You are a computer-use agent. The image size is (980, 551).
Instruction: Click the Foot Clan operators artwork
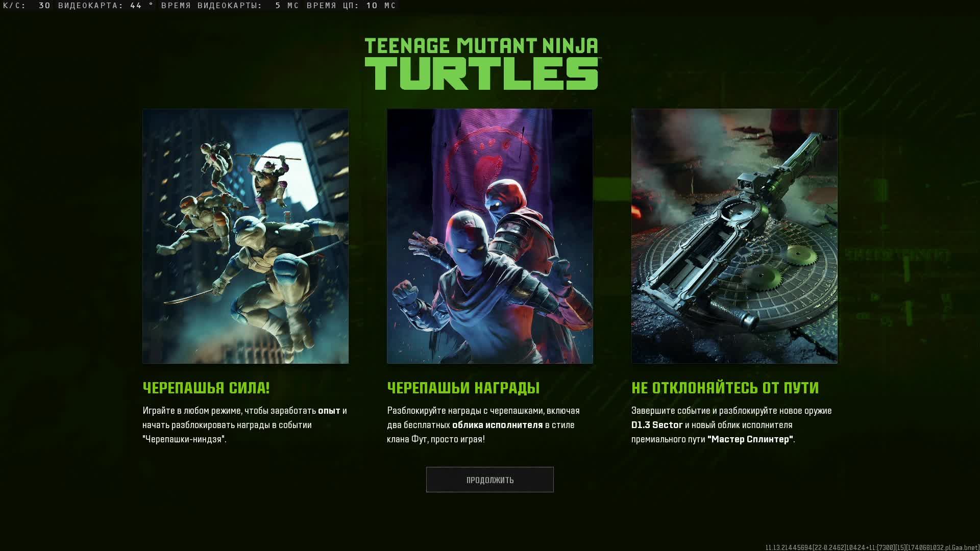489,236
